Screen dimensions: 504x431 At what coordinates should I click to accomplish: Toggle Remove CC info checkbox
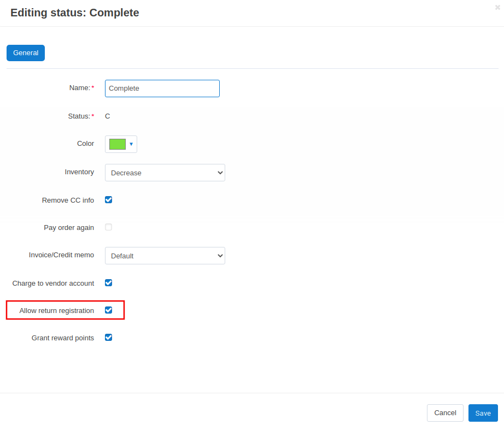(x=109, y=200)
